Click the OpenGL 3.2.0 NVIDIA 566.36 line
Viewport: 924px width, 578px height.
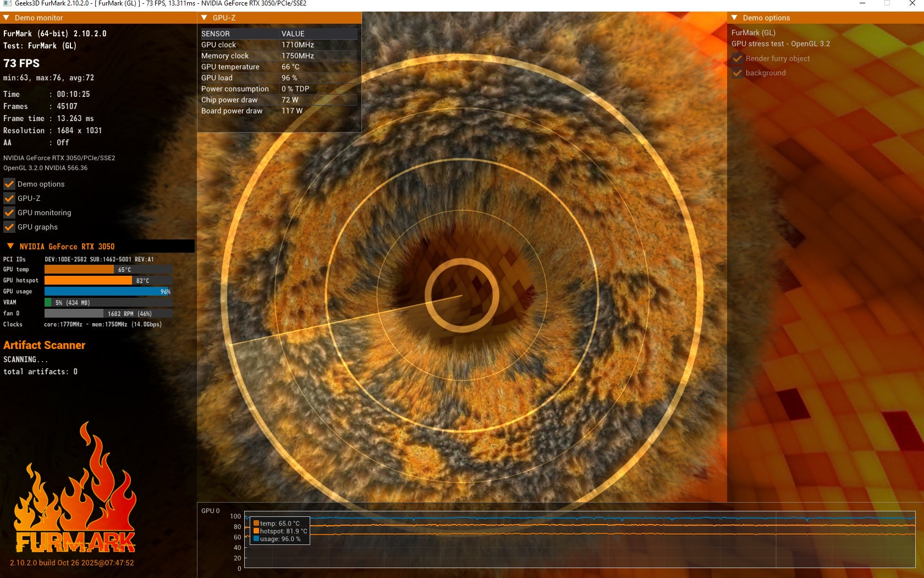46,168
